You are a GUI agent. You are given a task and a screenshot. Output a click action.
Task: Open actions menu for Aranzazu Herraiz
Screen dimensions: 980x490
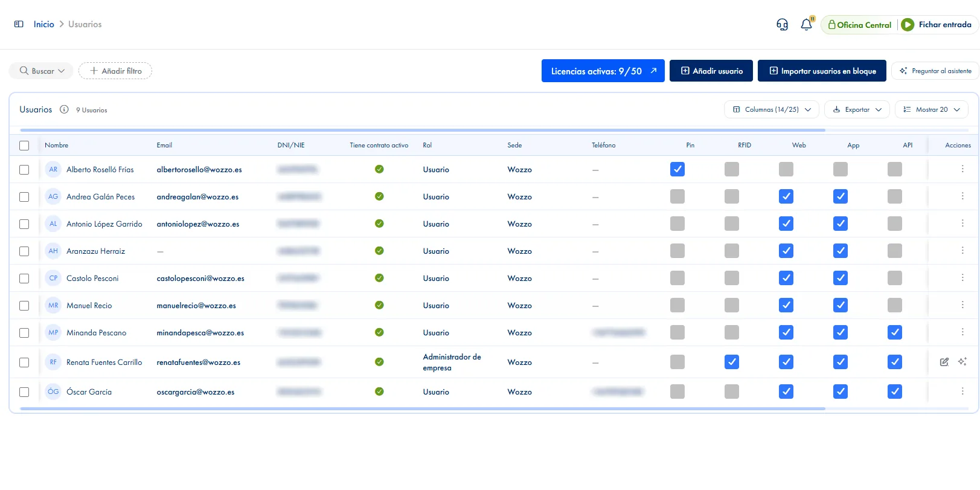(x=962, y=251)
